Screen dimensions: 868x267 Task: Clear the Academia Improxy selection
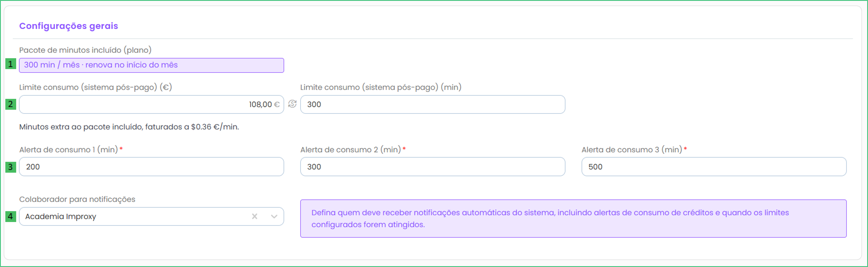(x=254, y=216)
